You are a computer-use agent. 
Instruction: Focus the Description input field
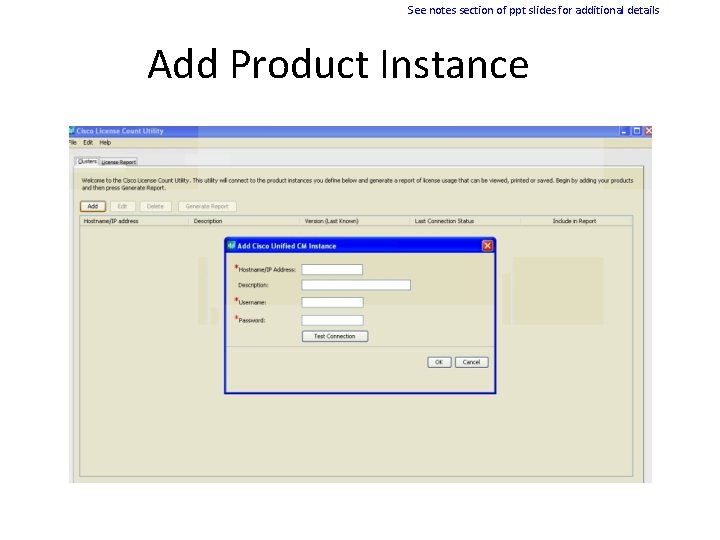click(356, 285)
